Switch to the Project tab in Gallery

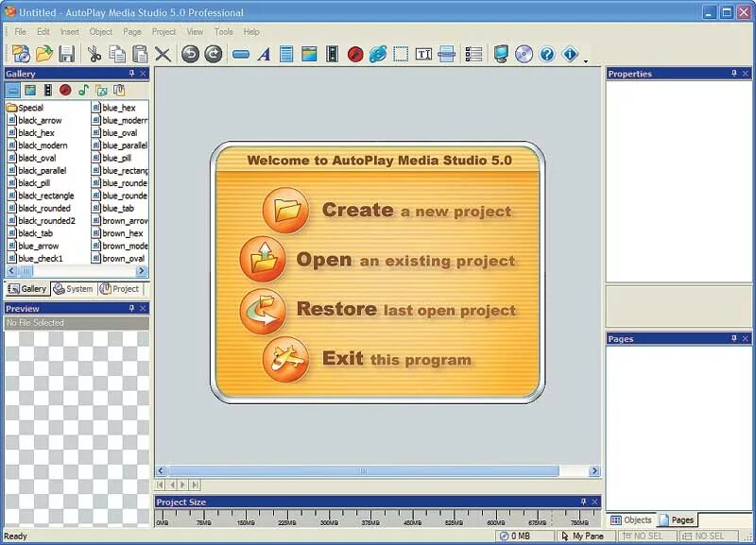[x=120, y=289]
